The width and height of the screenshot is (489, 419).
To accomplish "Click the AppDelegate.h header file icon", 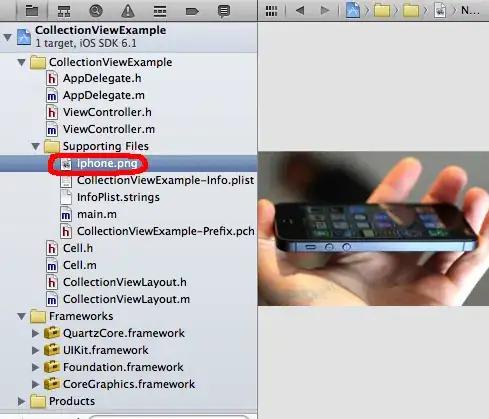I will click(52, 79).
